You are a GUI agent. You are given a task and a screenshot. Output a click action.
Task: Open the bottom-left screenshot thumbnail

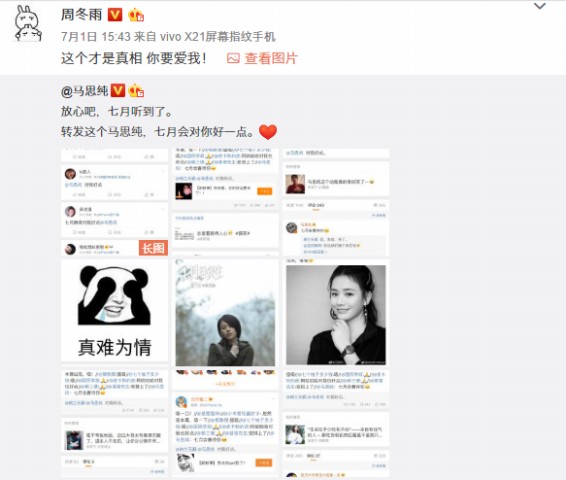pyautogui.click(x=114, y=422)
